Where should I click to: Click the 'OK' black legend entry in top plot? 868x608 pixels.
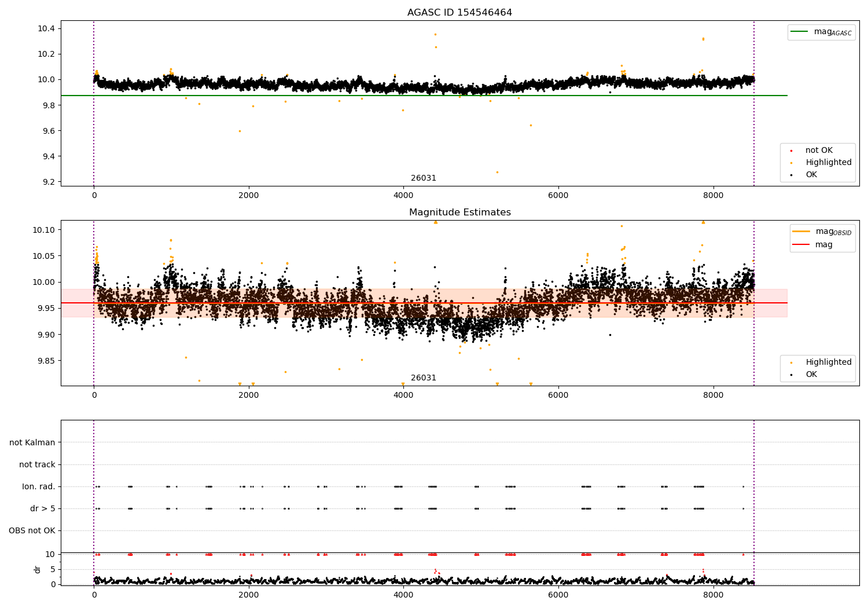(x=811, y=175)
